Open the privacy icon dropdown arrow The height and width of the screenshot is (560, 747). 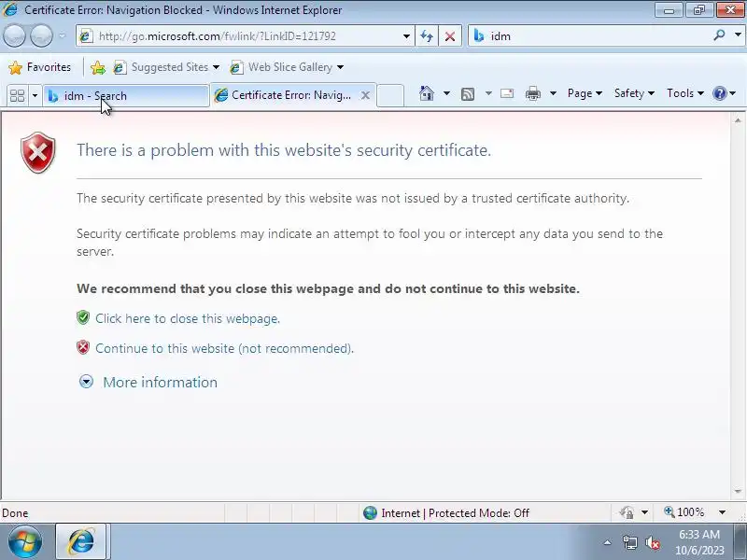[644, 512]
